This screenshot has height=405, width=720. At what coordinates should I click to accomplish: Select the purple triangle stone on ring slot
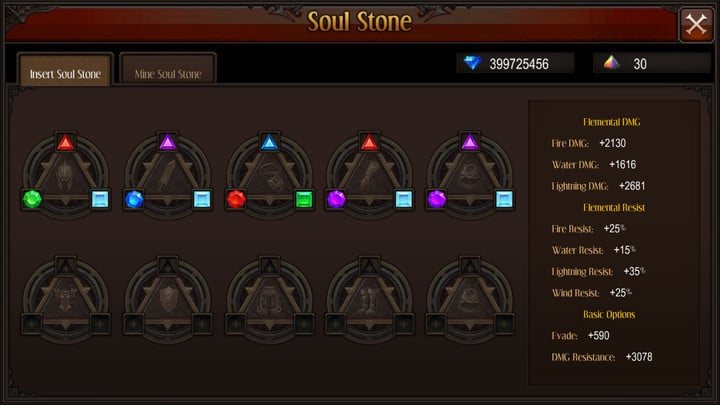click(x=469, y=142)
